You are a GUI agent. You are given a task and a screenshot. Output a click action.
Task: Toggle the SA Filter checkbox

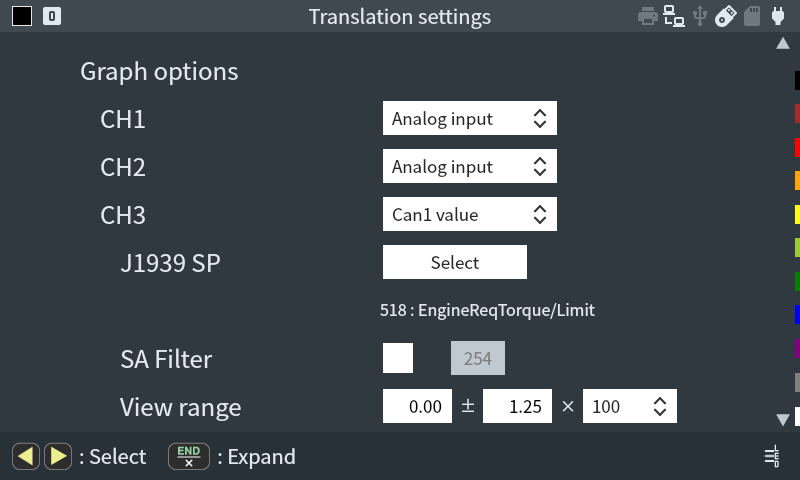[x=398, y=358]
